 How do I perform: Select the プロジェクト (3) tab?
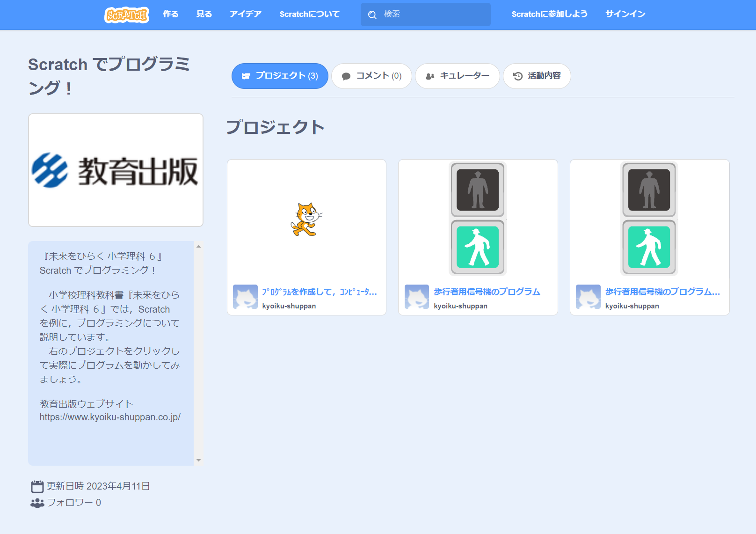[280, 76]
